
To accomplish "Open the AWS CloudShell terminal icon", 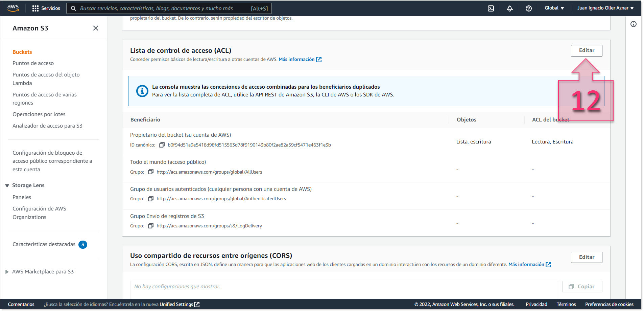I will (491, 8).
